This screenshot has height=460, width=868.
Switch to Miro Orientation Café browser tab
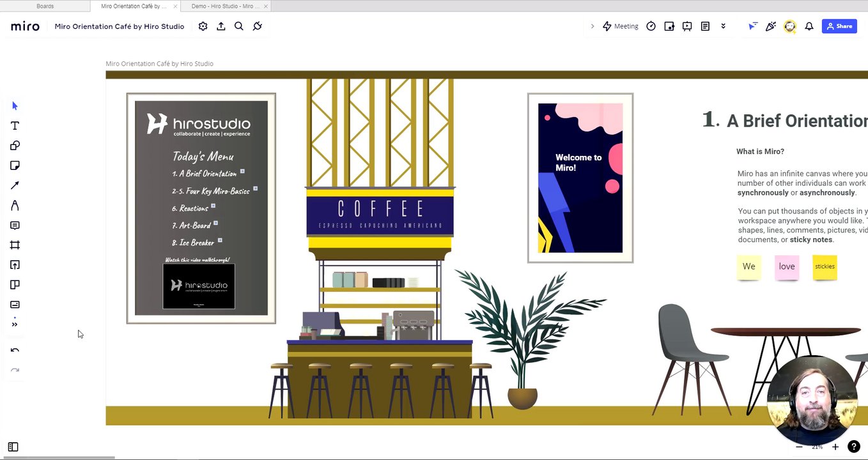(x=134, y=6)
